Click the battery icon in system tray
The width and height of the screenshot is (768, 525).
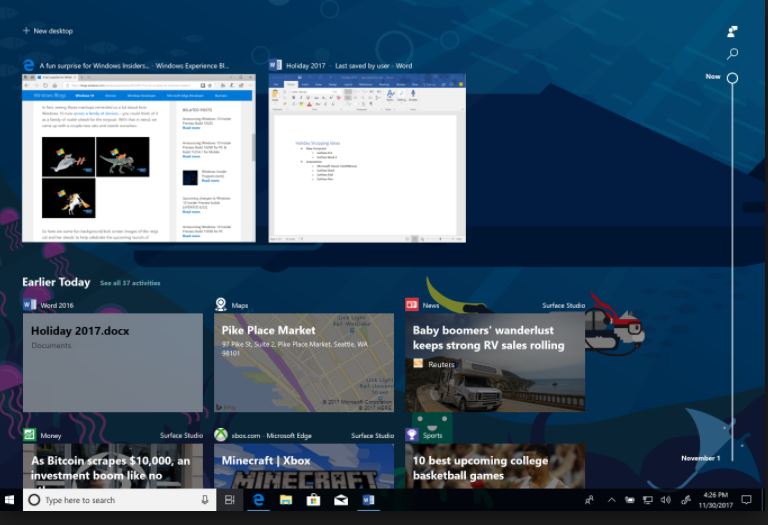point(629,500)
